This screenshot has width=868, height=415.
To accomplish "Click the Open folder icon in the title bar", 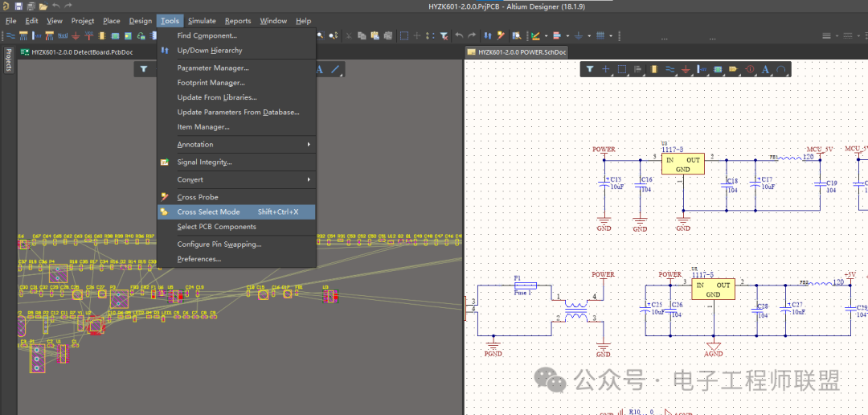I will (43, 6).
